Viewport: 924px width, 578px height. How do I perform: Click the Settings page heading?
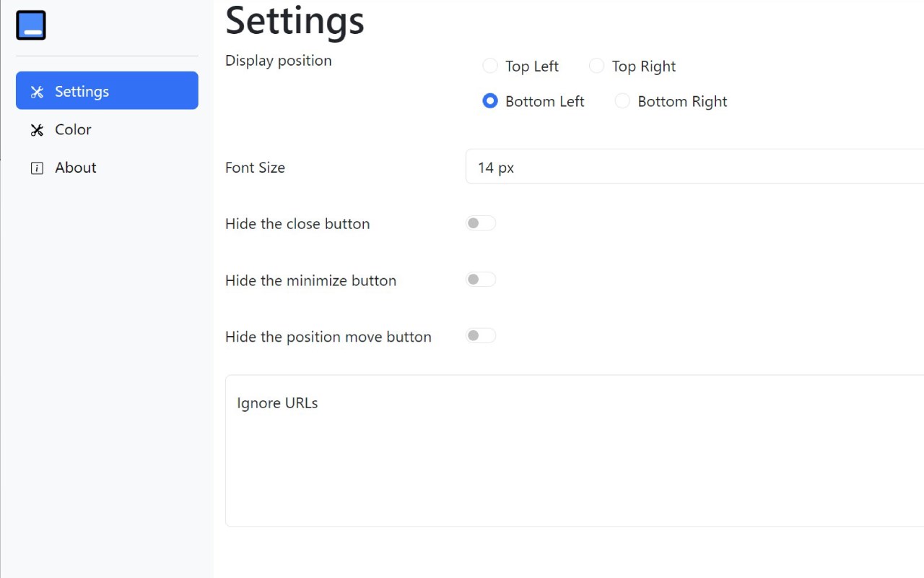click(295, 20)
